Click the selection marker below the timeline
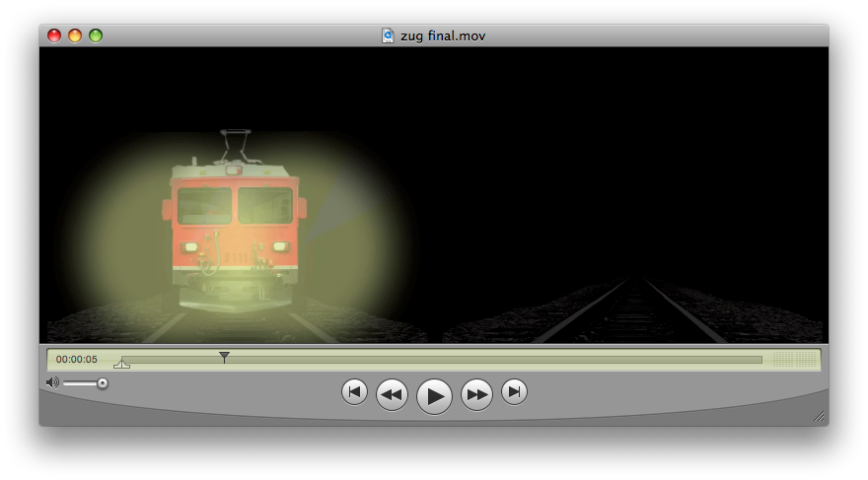868x480 pixels. click(121, 365)
